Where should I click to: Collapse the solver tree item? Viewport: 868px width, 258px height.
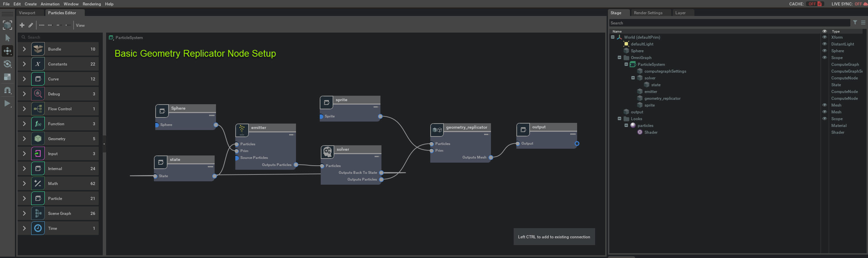point(633,78)
